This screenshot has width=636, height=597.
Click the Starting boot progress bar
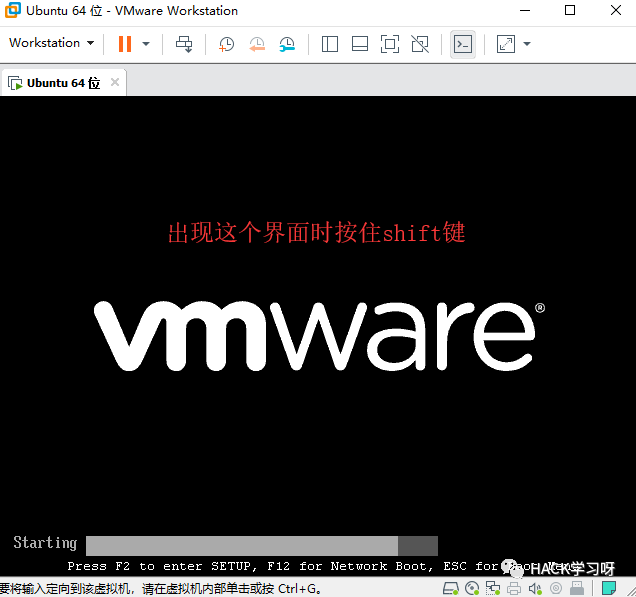[262, 545]
